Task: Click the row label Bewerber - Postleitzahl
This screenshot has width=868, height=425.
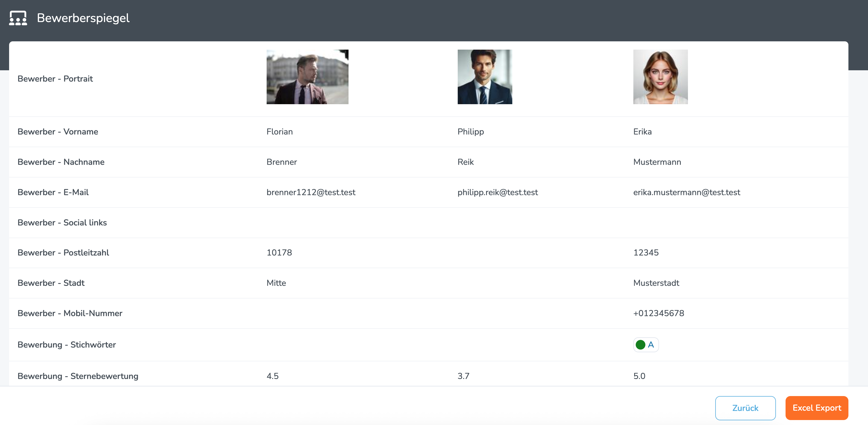Action: 63,252
